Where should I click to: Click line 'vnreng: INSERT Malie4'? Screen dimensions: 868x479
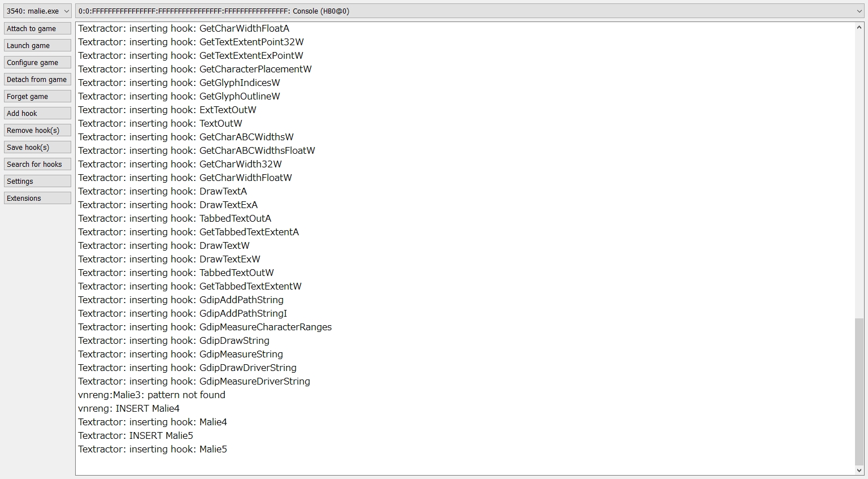[x=129, y=408]
